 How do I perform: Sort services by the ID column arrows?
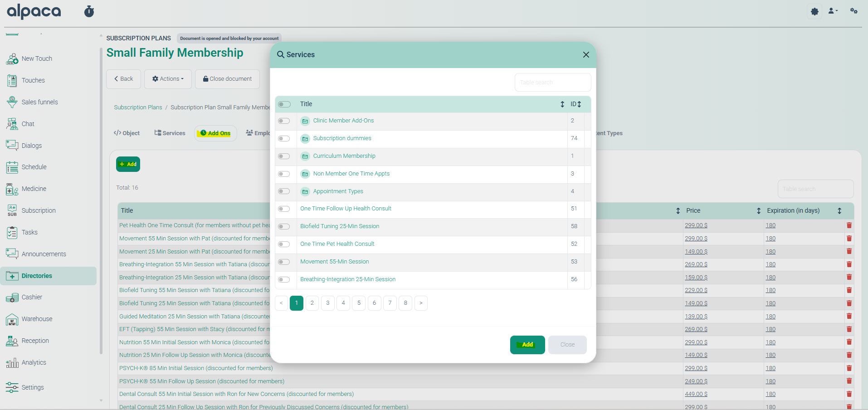coord(579,104)
